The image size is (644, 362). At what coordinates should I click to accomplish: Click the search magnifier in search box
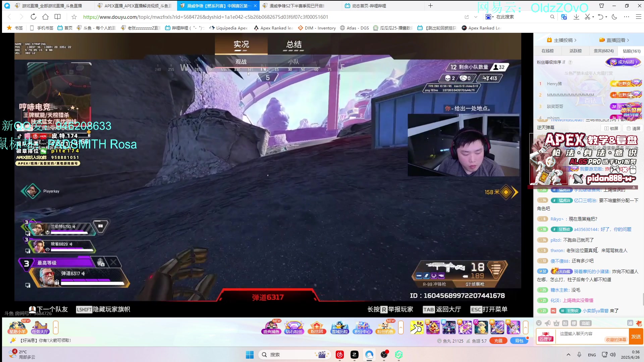point(552,17)
